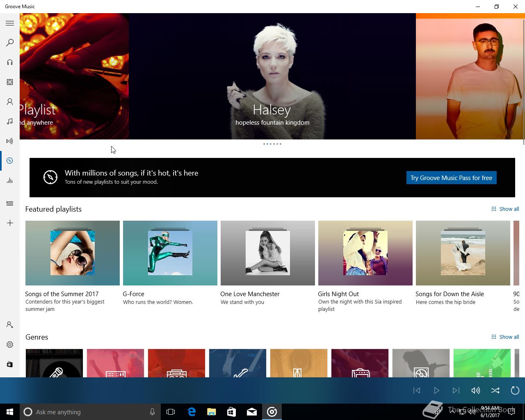Viewport: 525px width, 420px height.
Task: Open the bar chart icon in sidebar
Action: pos(10,180)
